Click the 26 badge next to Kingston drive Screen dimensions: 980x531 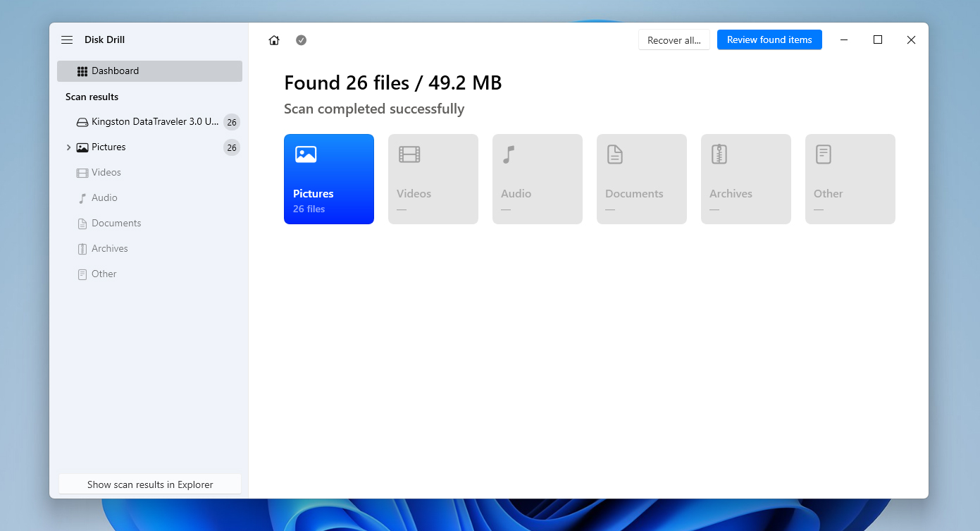[231, 123]
